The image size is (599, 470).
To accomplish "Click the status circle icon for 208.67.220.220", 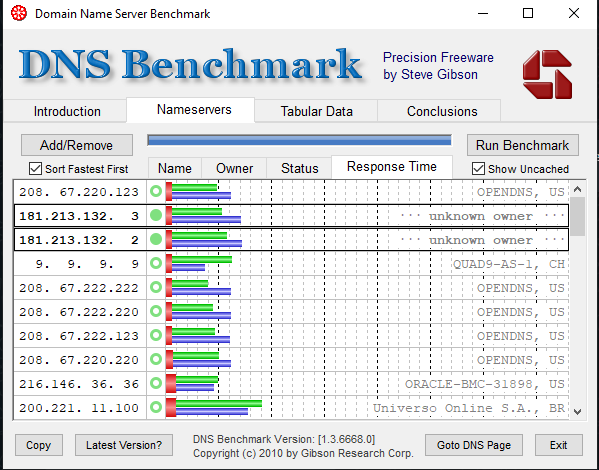I will tap(156, 359).
